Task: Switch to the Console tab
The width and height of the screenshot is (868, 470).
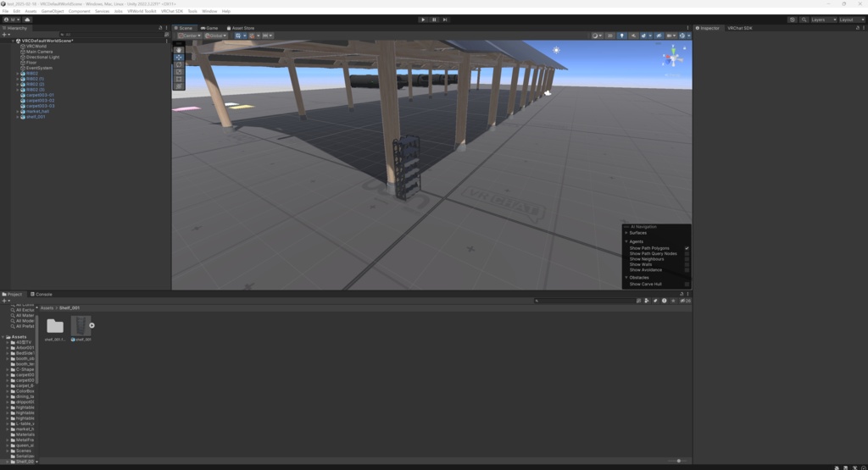Action: click(x=41, y=294)
